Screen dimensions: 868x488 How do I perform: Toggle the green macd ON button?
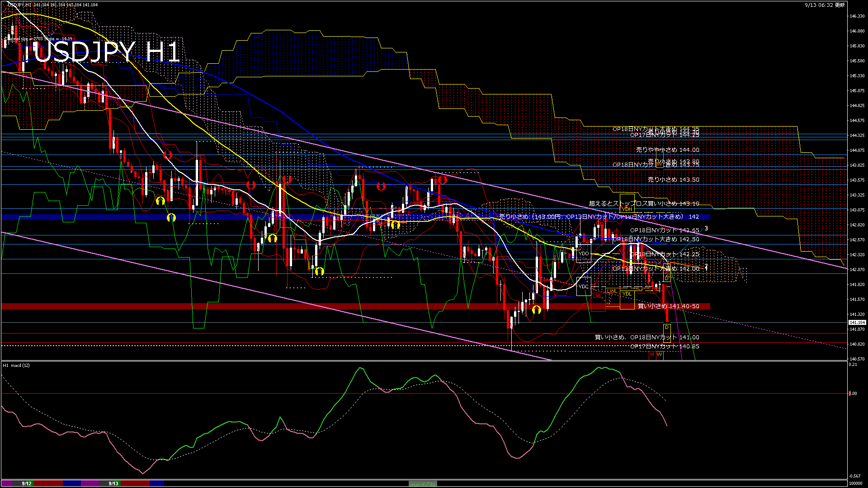(x=423, y=484)
